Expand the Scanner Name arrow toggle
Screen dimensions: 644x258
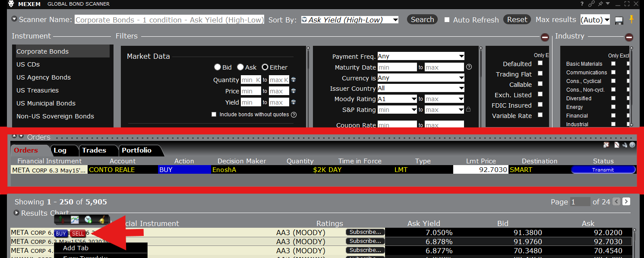[x=14, y=19]
